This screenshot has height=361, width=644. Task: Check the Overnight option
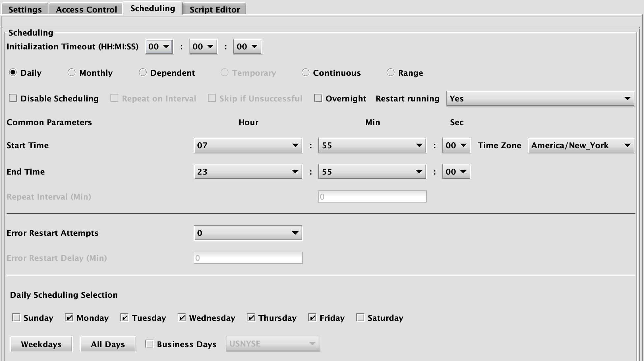(x=318, y=98)
